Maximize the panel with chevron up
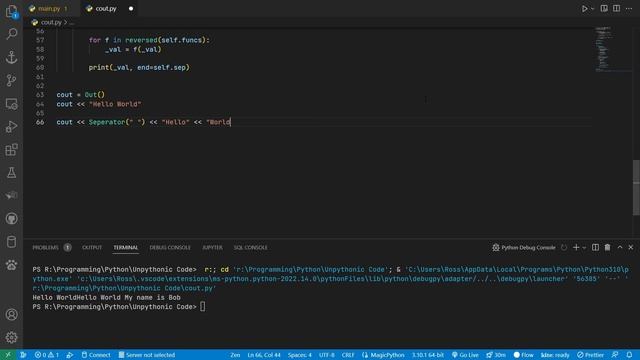The height and width of the screenshot is (360, 640). coord(620,247)
